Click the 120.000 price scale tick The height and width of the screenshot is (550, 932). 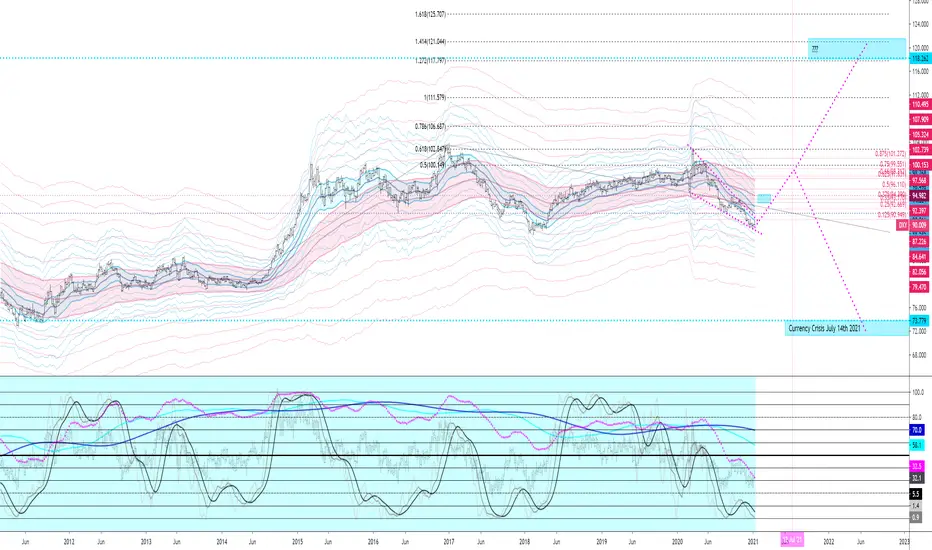[920, 48]
